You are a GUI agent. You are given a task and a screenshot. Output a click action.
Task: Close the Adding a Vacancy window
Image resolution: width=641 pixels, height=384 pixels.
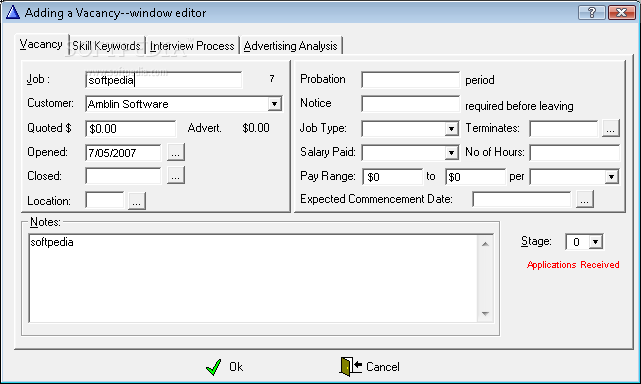coord(621,13)
